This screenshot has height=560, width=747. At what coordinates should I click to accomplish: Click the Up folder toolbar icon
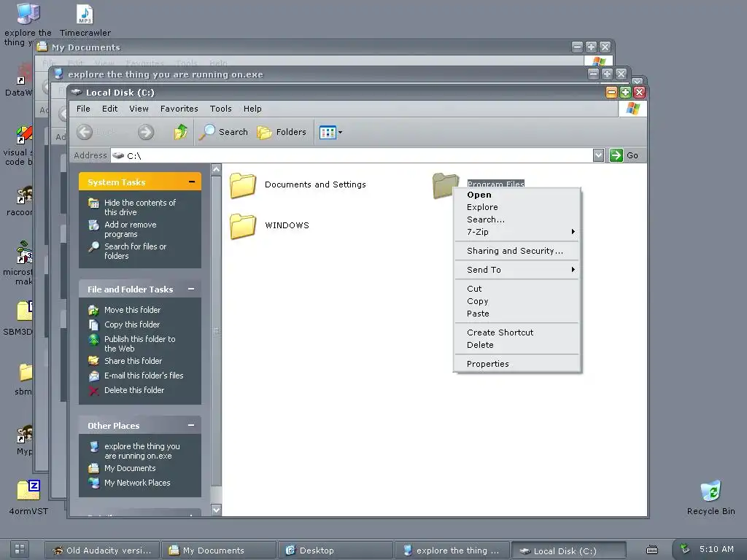click(x=181, y=132)
